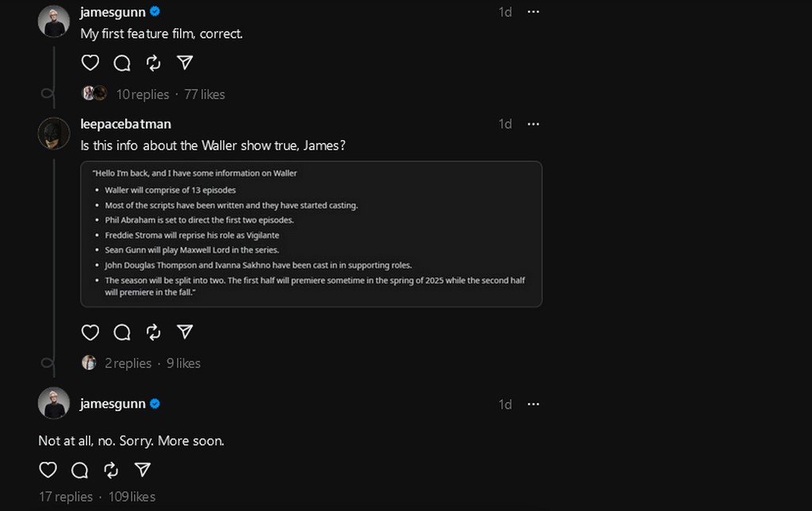Repost the first feature film post
This screenshot has width=812, height=511.
click(154, 63)
